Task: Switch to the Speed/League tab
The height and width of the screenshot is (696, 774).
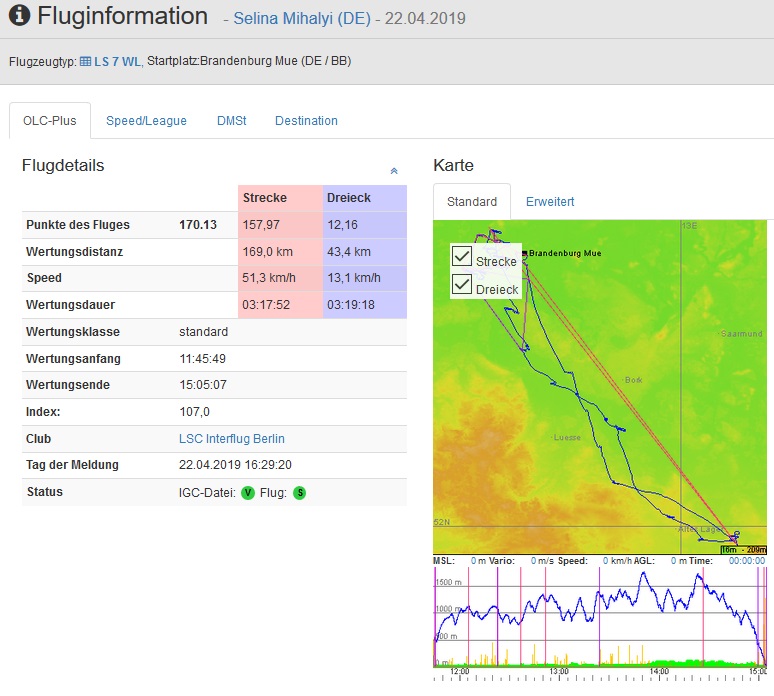Action: click(146, 121)
